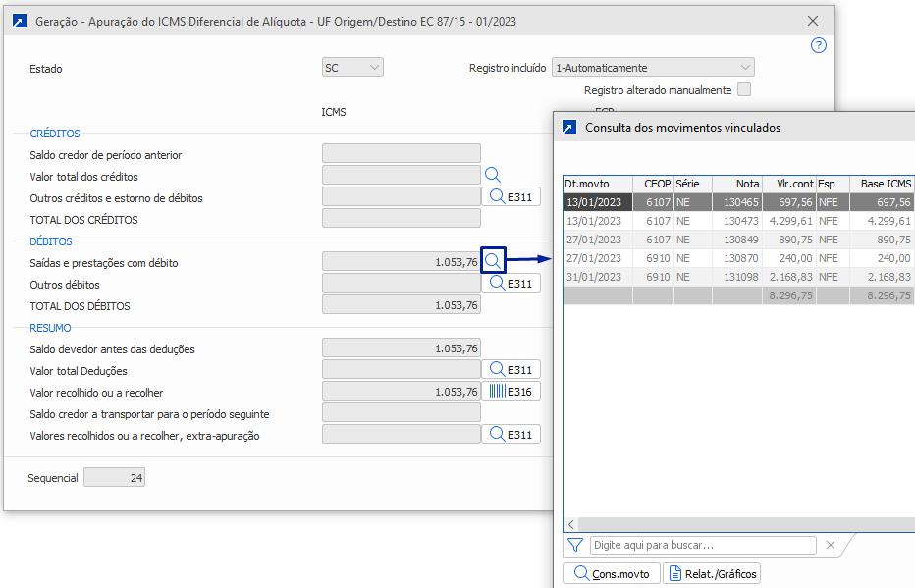Open E311 lookup for Valor total Deduções
Image resolution: width=915 pixels, height=588 pixels.
click(511, 370)
